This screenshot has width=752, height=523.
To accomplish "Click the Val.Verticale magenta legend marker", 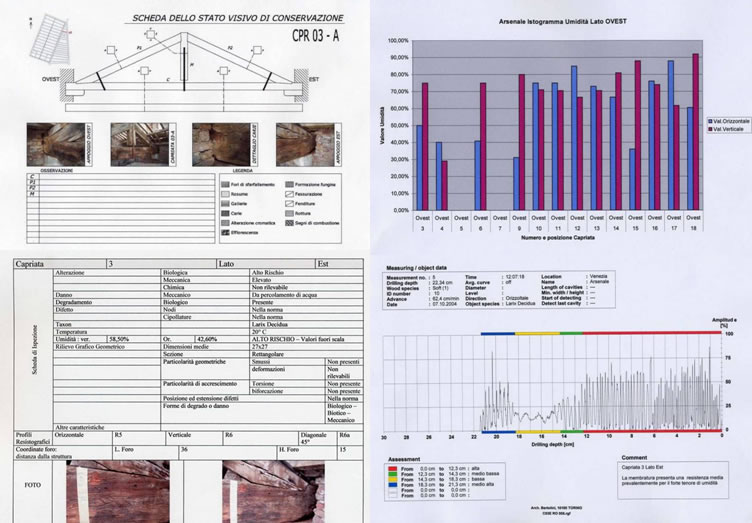I will tap(710, 129).
